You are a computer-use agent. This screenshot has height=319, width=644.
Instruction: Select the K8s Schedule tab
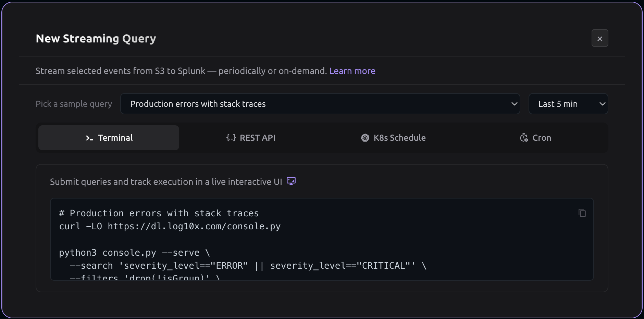[x=399, y=138]
